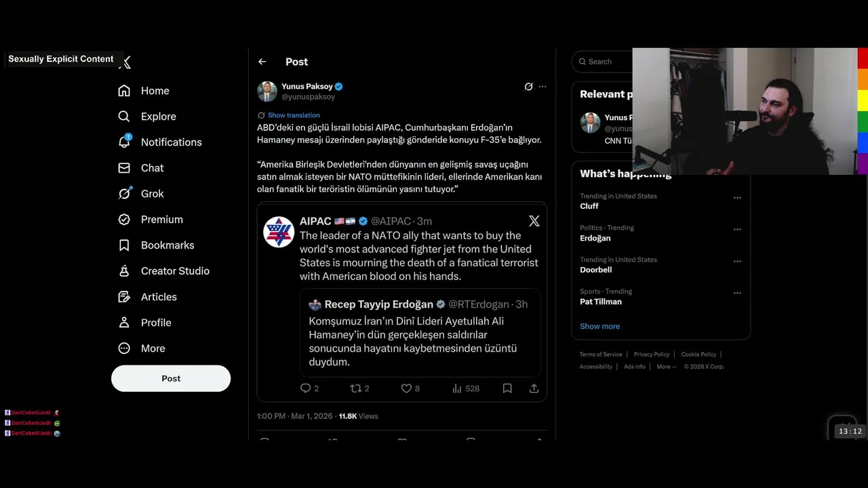Open the three-dot menu on Yunus Paksoy's post
The image size is (868, 488).
pos(542,87)
